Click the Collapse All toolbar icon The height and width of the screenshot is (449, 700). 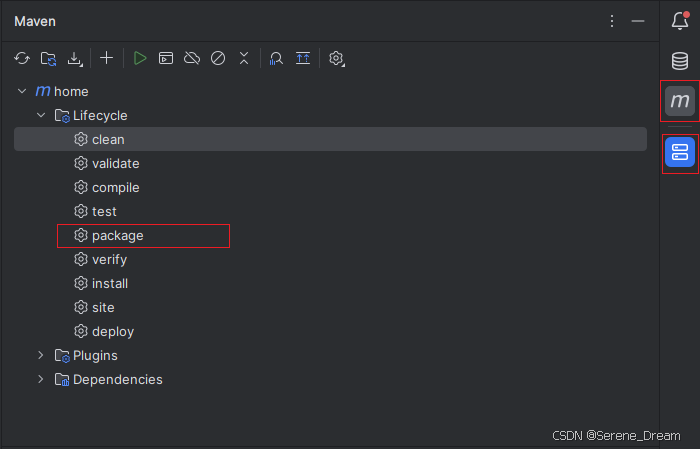pyautogui.click(x=244, y=58)
